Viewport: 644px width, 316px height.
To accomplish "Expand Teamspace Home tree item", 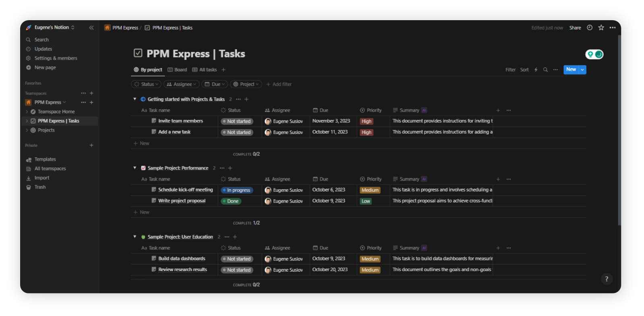I will (x=27, y=112).
